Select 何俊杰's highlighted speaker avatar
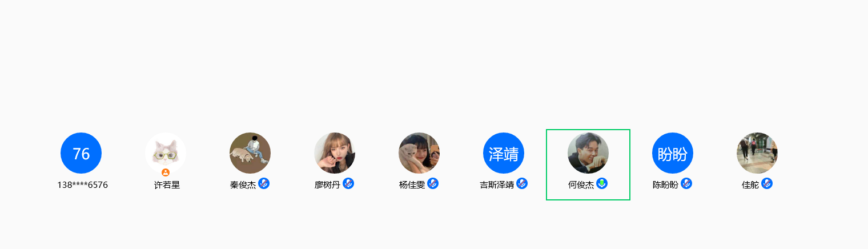Screen dimensions: 868x249 [588, 153]
